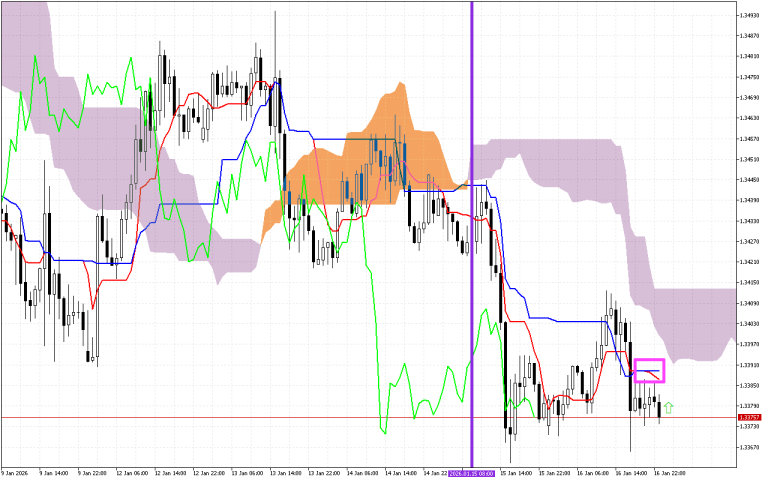
Task: Click the 1.34630 price axis label
Action: coord(750,119)
